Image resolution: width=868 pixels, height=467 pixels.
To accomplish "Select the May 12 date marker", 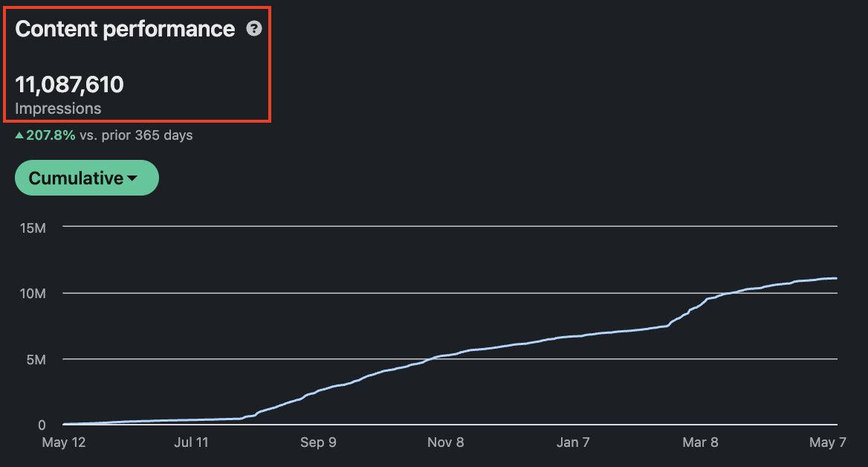I will [64, 442].
